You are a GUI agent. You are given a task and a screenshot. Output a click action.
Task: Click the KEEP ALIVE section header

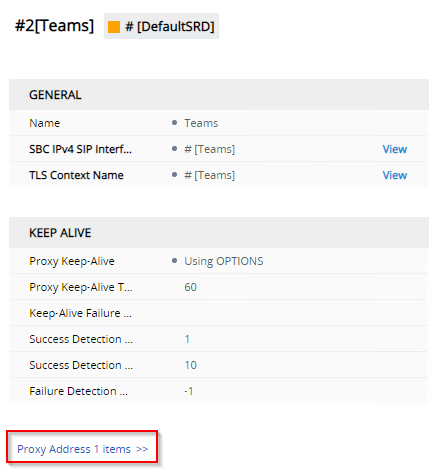[219, 233]
